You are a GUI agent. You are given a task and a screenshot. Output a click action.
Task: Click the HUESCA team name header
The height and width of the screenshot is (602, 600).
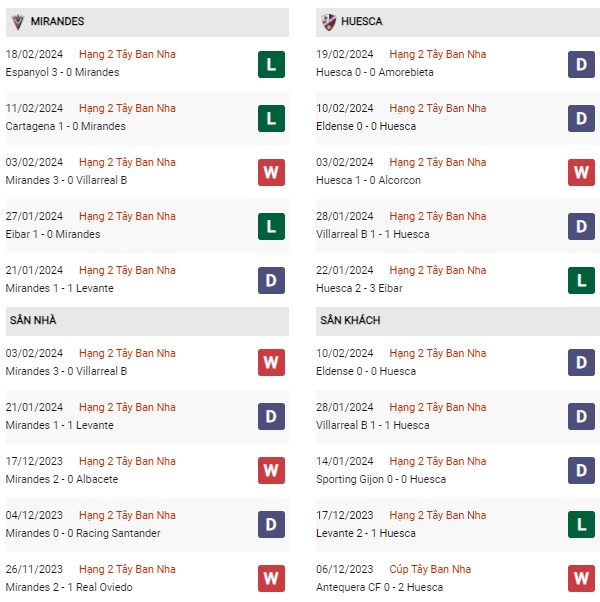click(x=362, y=22)
